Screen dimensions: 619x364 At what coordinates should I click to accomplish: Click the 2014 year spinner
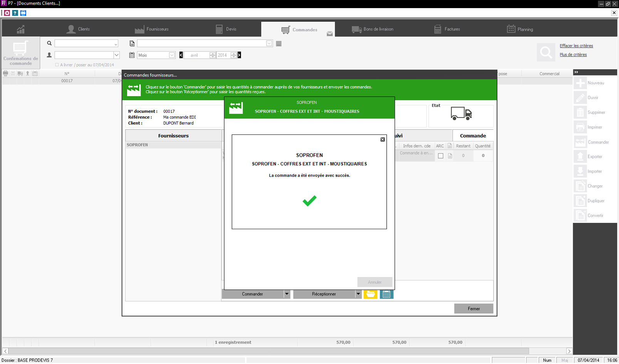click(233, 55)
